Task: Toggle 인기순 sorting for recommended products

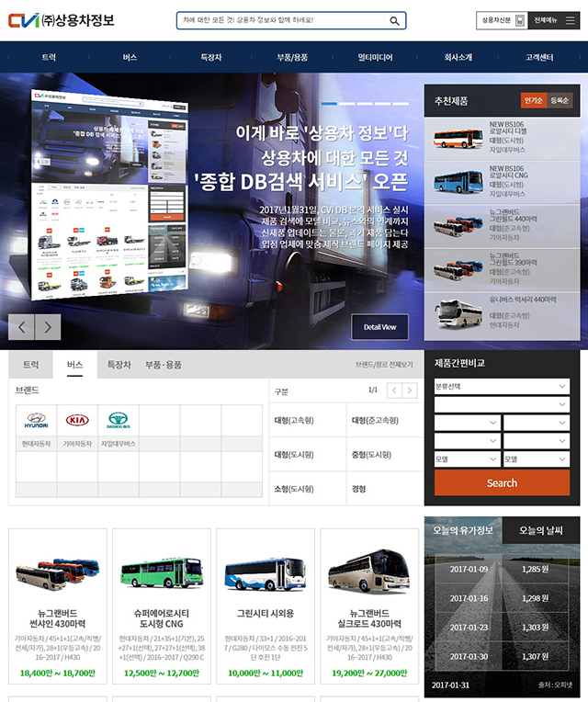Action: pyautogui.click(x=534, y=100)
